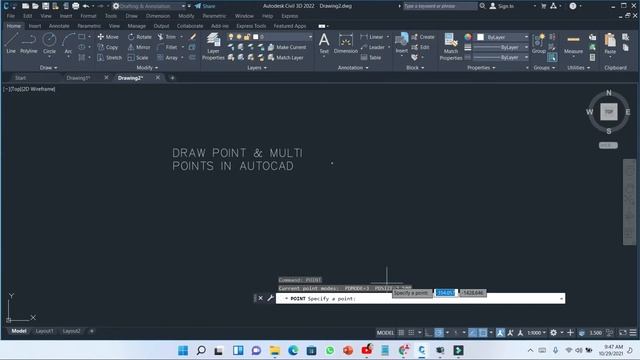The width and height of the screenshot is (640, 360).
Task: Click the Sign In button
Action: [502, 6]
